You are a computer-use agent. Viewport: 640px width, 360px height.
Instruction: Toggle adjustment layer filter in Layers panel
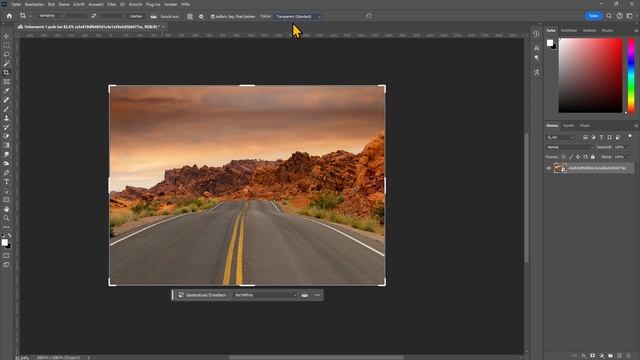[593, 137]
